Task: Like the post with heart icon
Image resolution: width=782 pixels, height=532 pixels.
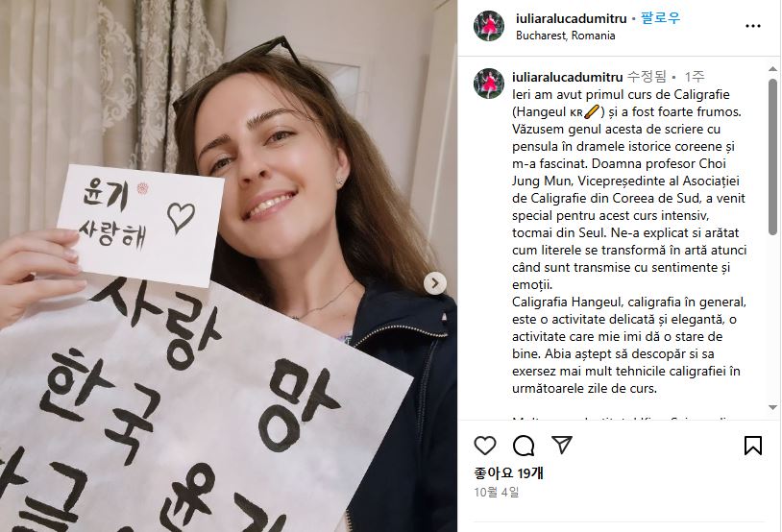Action: [x=485, y=446]
